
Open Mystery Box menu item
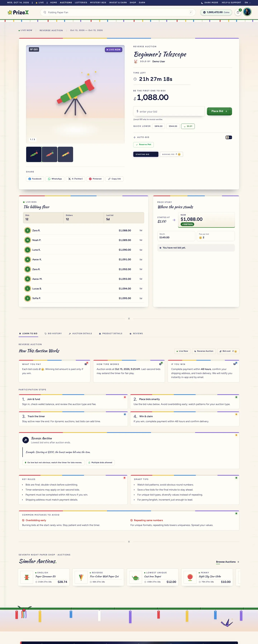click(x=98, y=3)
